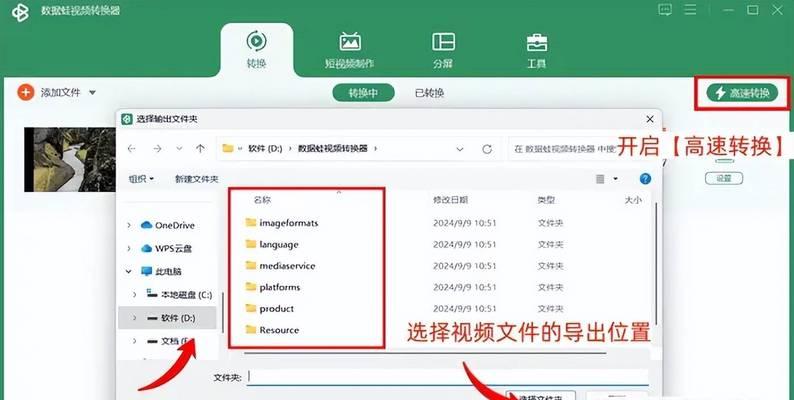Select the 转换中 tab

(363, 93)
